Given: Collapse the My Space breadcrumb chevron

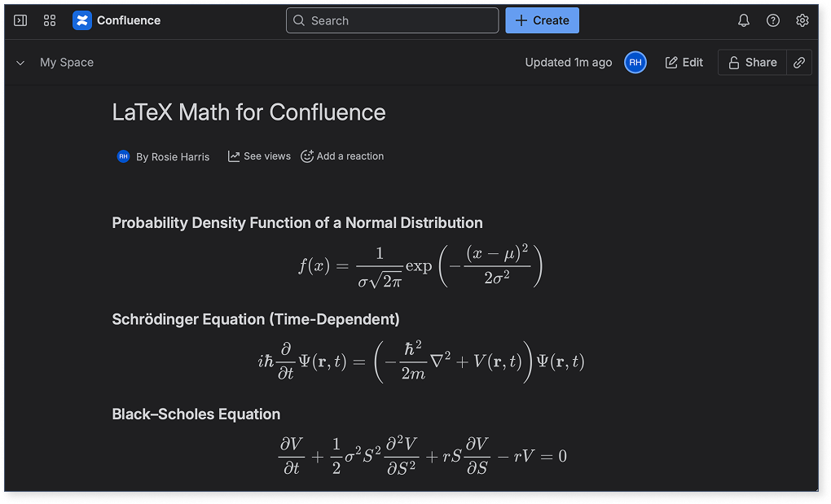Looking at the screenshot, I should tap(20, 62).
